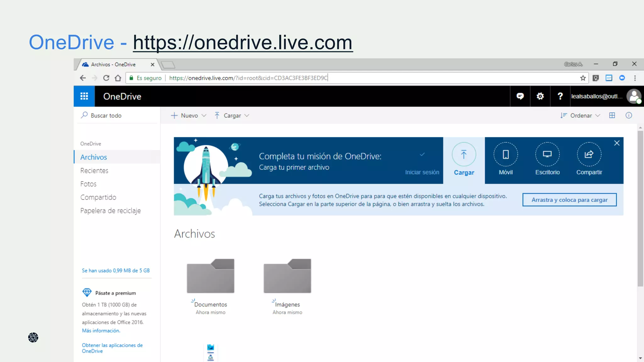Click Obtener las aplicaciones de OneDrive
Screen dimensions: 644x362
(x=112, y=348)
